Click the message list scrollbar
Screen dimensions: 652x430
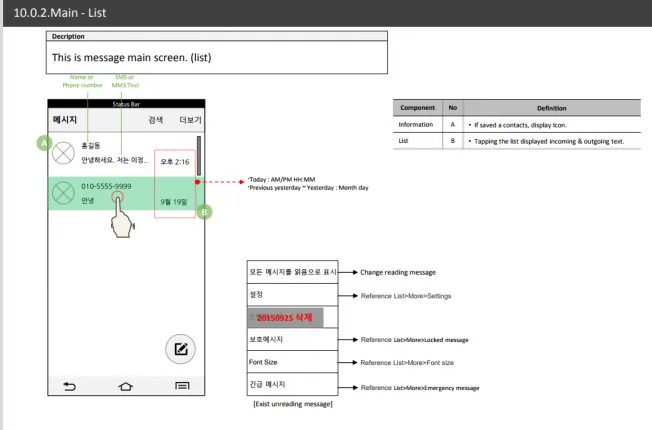click(x=198, y=155)
